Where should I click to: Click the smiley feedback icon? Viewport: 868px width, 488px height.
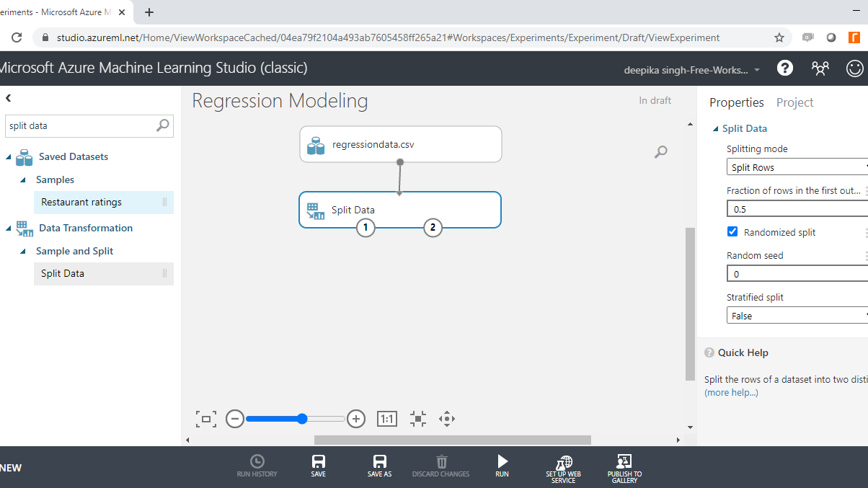point(855,68)
